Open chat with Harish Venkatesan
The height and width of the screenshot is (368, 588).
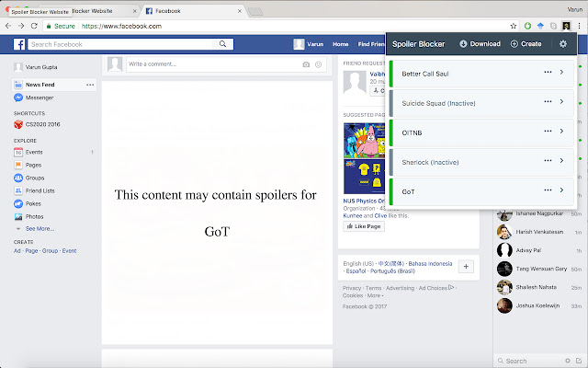pyautogui.click(x=539, y=232)
